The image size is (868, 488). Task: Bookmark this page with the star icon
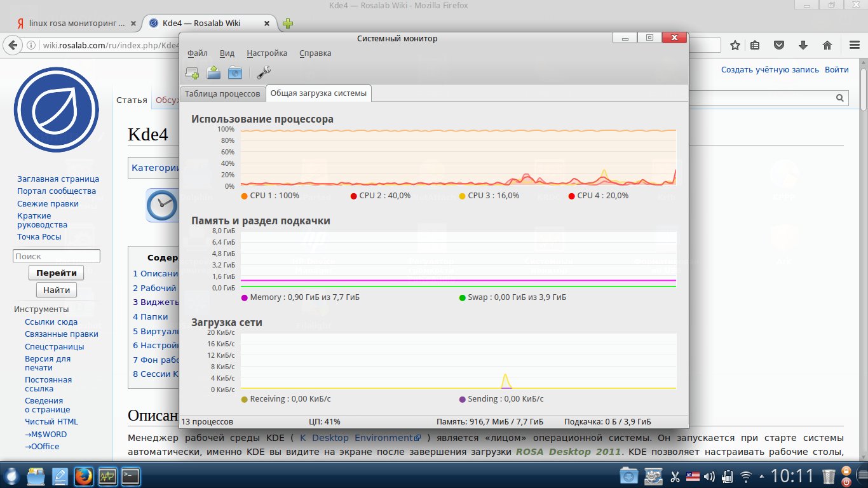pyautogui.click(x=735, y=45)
